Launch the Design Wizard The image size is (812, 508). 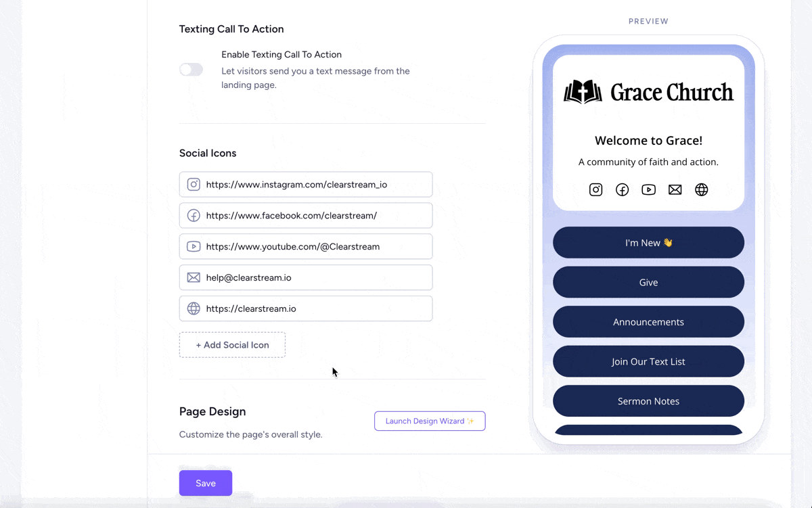point(430,421)
